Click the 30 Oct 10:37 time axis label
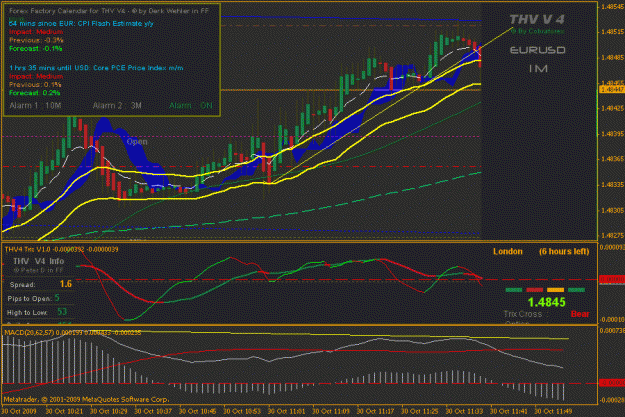The image size is (625, 417). pos(153,411)
